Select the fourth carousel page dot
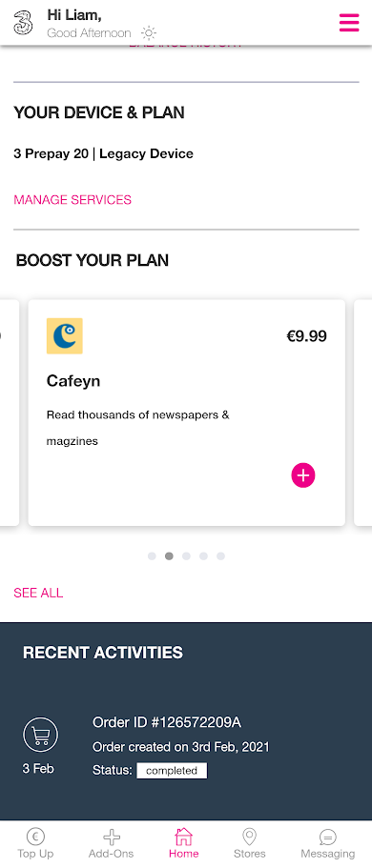Viewport: 372px width, 868px height. pyautogui.click(x=203, y=556)
